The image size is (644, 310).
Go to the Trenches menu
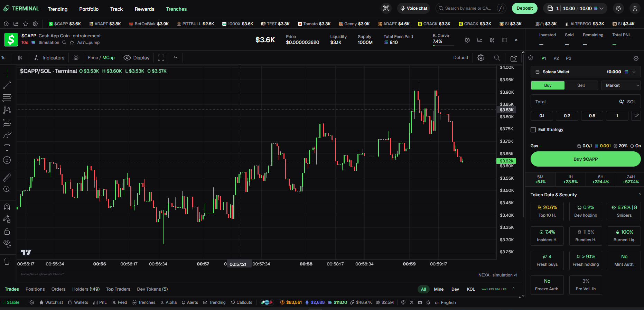click(x=176, y=9)
